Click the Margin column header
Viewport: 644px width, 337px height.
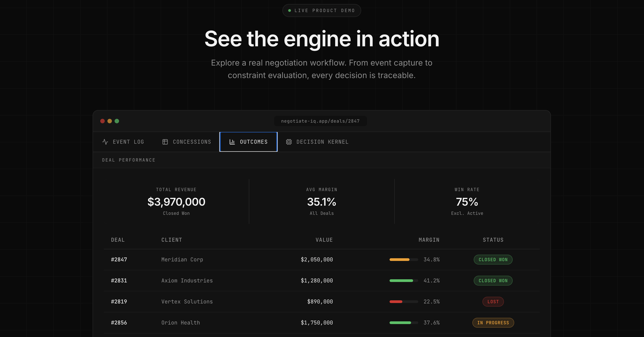point(429,240)
